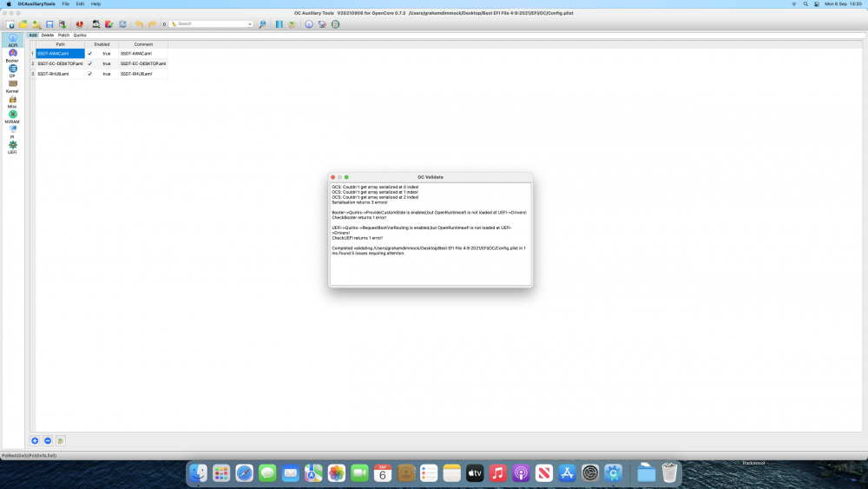Open Finder from the Dock
Screen dimensions: 868x489
pyautogui.click(x=198, y=473)
